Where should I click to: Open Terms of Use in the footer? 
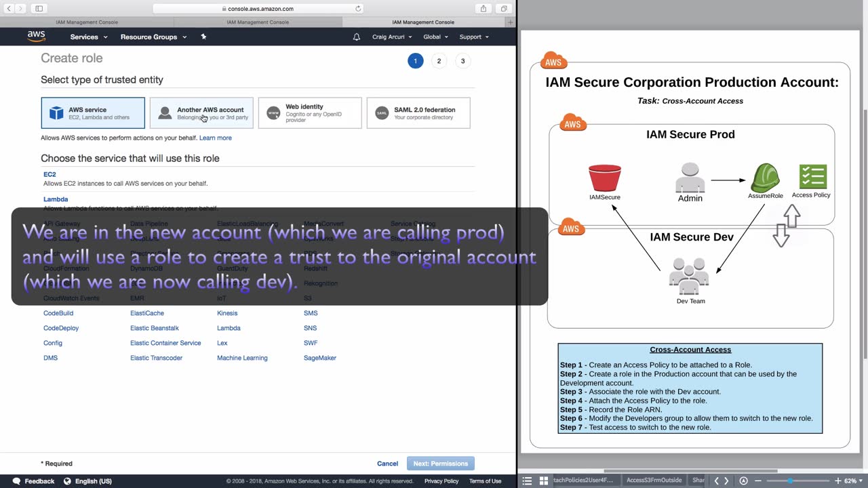click(486, 481)
